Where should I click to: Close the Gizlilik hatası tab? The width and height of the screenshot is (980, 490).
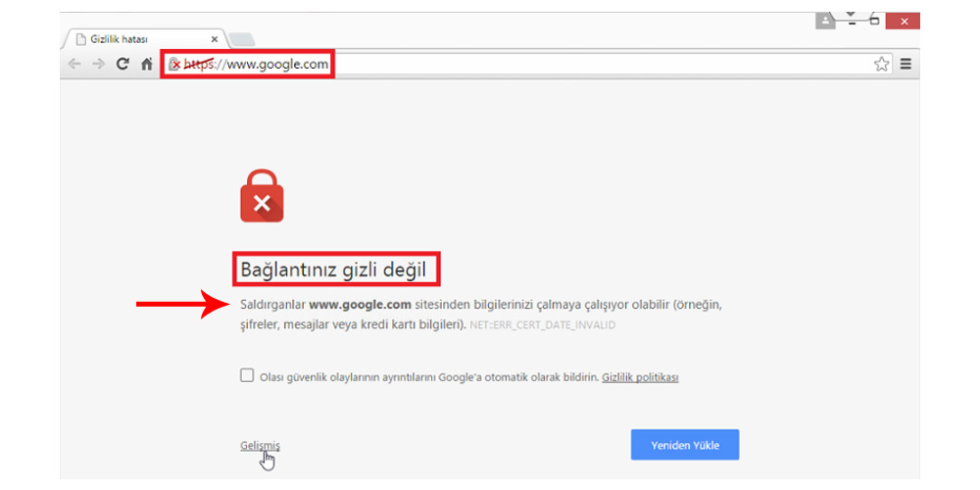(x=215, y=39)
